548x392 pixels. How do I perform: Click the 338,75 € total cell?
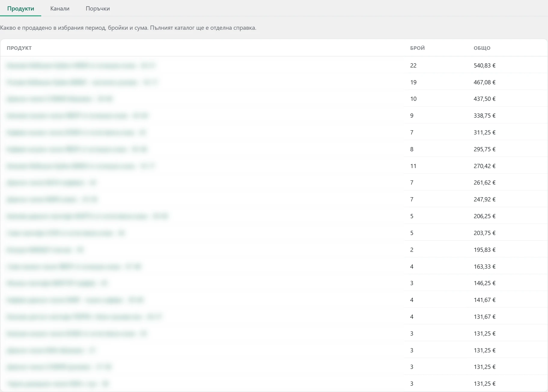click(485, 116)
